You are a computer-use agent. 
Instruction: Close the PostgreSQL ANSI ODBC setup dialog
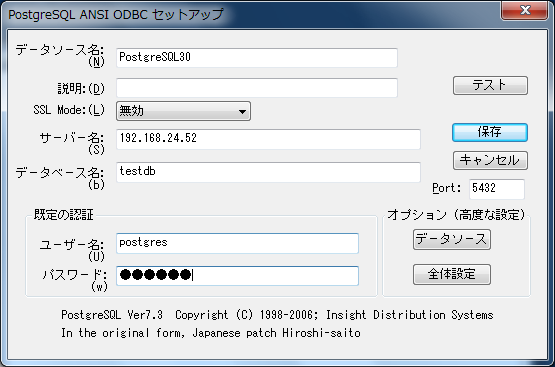click(525, 10)
